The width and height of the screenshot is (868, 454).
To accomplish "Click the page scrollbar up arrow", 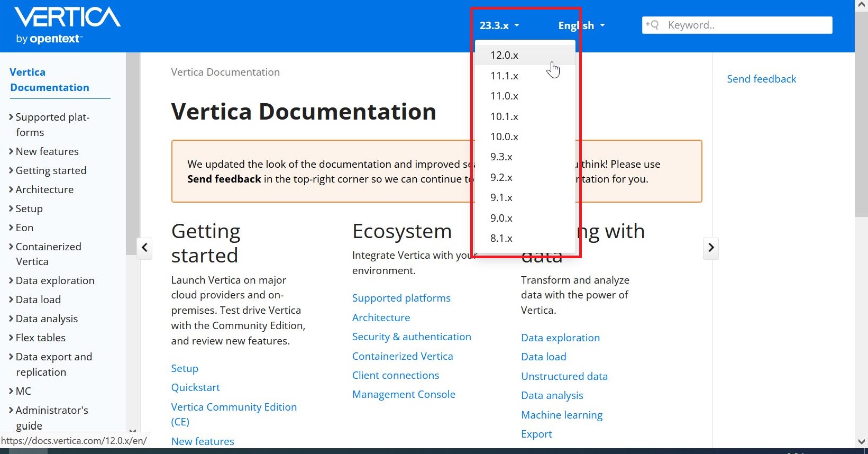I will pos(861,5).
